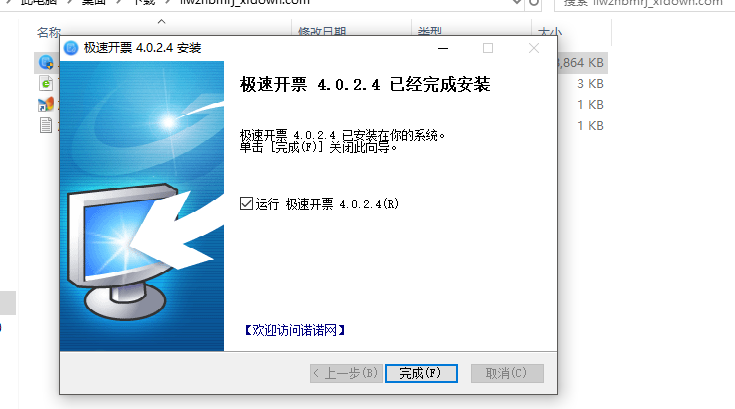The width and height of the screenshot is (735, 409).
Task: Close the 极速开票 installer window
Action: click(x=534, y=47)
